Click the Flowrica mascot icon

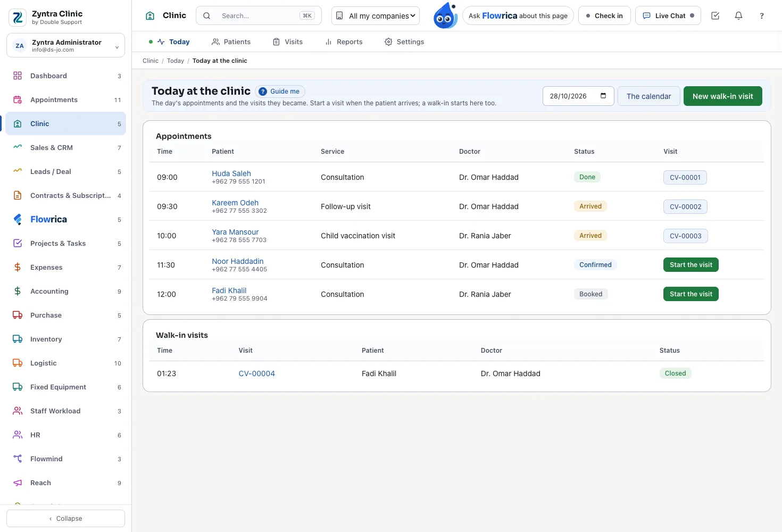point(445,15)
